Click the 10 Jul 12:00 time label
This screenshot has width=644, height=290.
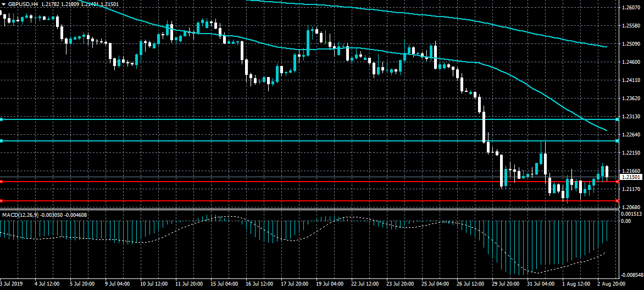[x=153, y=284]
